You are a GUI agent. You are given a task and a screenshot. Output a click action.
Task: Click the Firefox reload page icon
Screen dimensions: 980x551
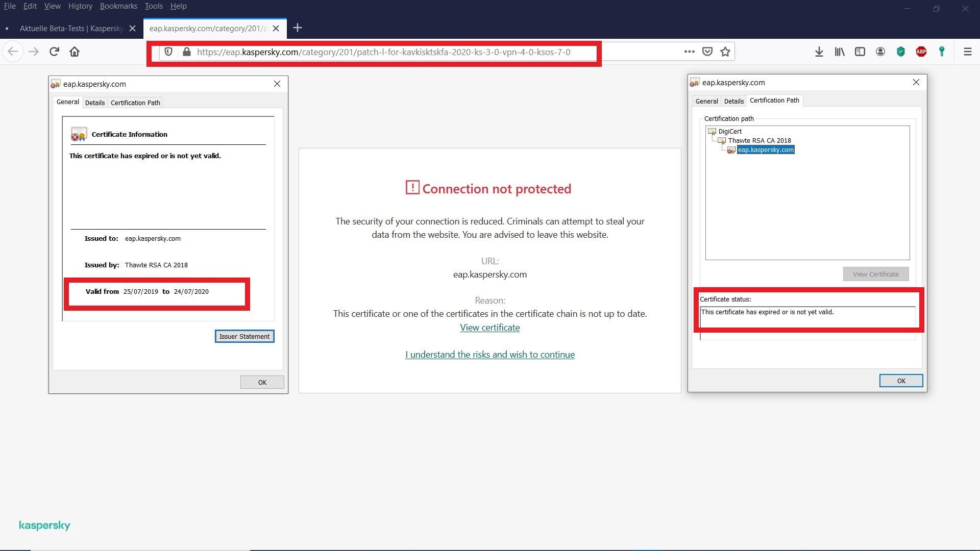click(x=54, y=52)
